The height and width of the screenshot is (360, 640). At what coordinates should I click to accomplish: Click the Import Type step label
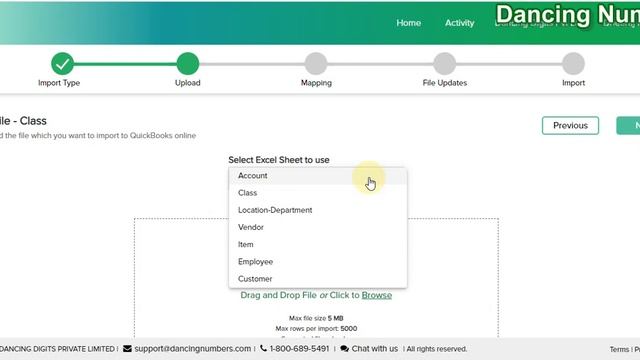pyautogui.click(x=59, y=83)
